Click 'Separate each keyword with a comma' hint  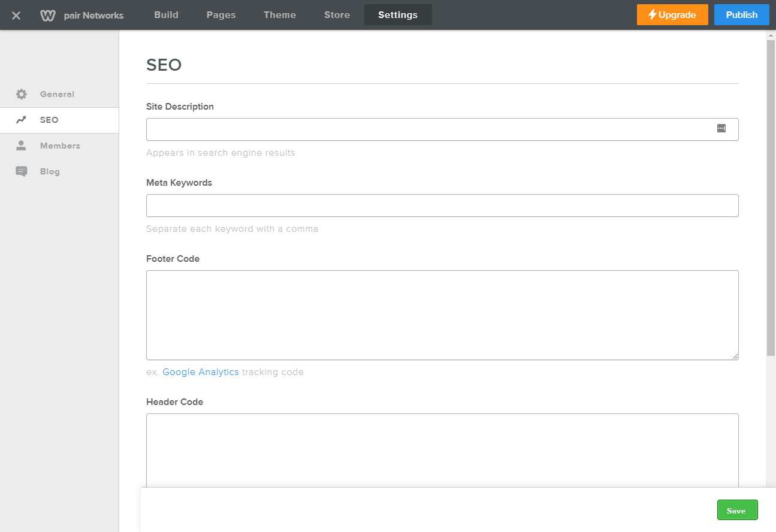coord(232,229)
